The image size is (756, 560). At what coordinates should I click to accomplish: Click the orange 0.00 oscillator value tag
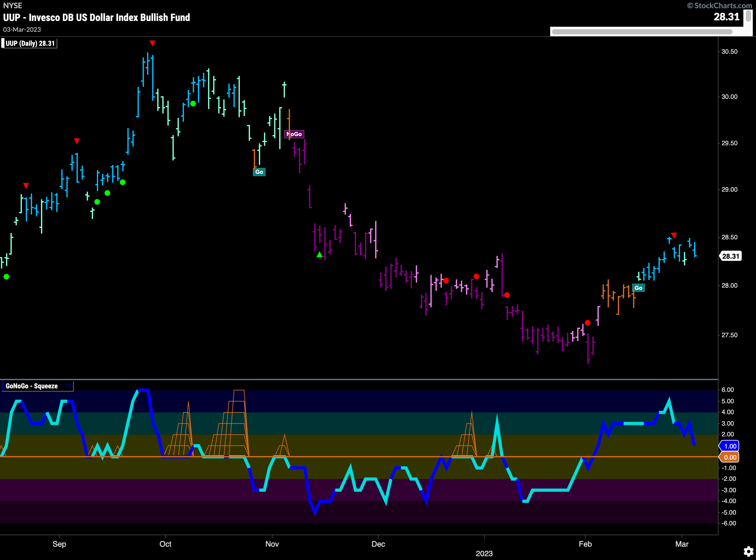tap(730, 457)
